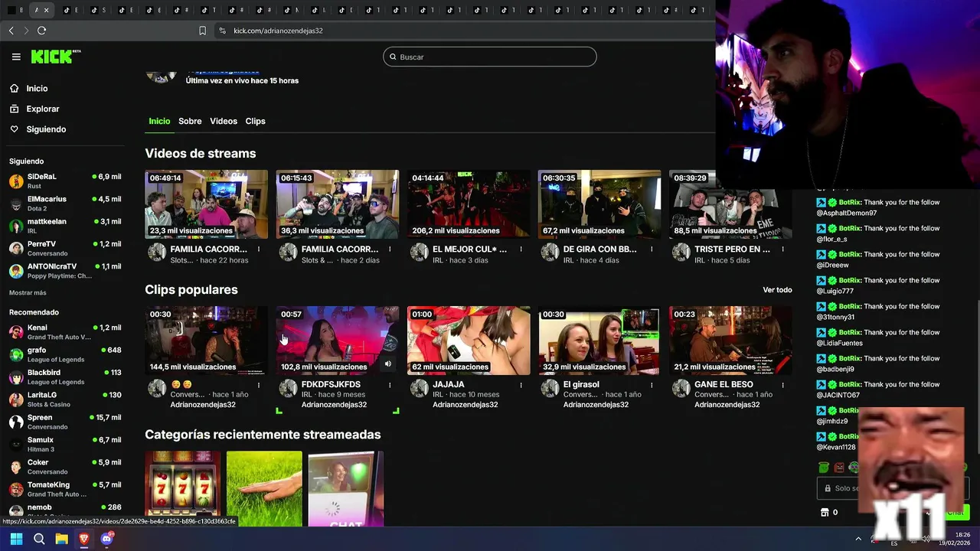This screenshot has height=551, width=980.
Task: Open options menu for El girasol clip
Action: (x=652, y=385)
